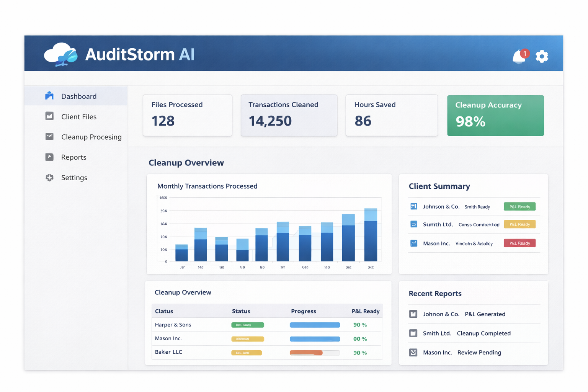Select the Reports icon in the sidebar

pos(49,157)
